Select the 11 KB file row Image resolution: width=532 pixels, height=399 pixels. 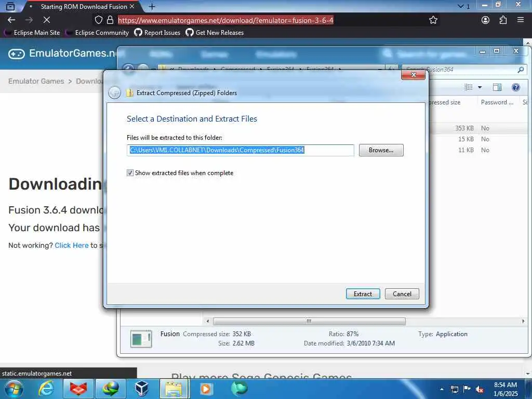click(478, 150)
